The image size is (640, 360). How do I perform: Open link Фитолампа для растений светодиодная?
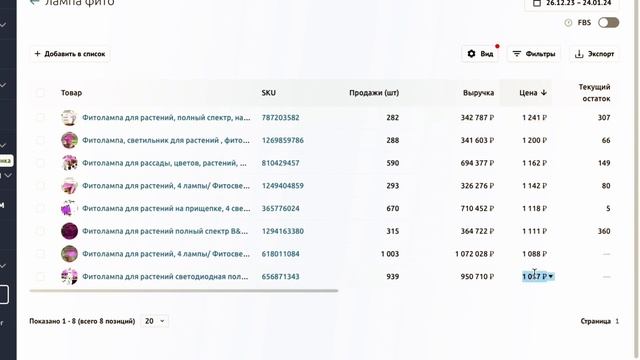[165, 277]
